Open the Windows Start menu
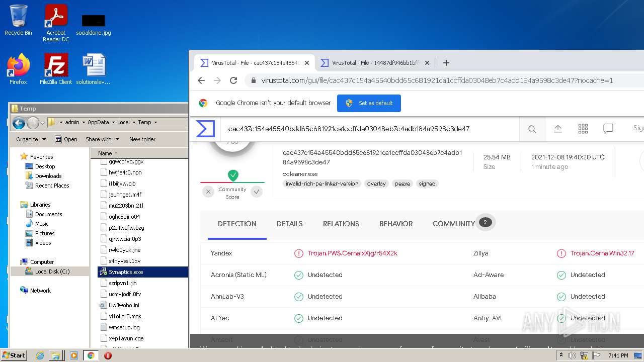644x362 pixels. (14, 355)
